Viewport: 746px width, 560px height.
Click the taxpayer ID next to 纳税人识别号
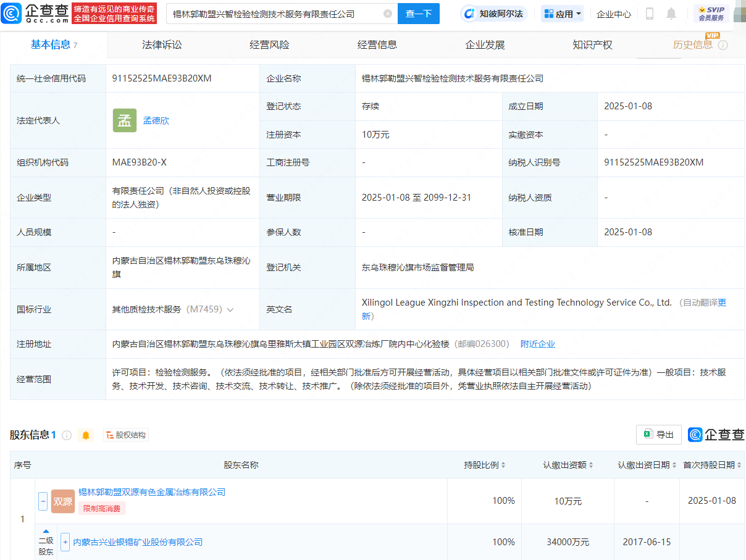(654, 162)
